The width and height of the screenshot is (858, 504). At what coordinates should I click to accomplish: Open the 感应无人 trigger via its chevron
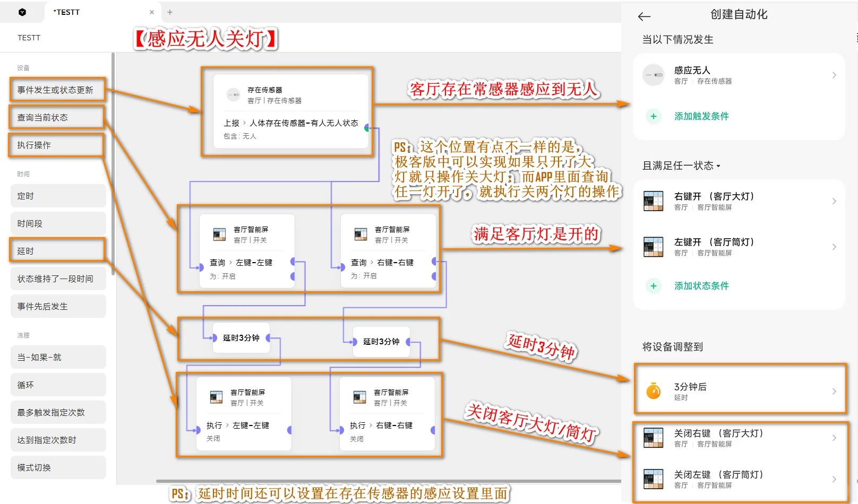[834, 75]
